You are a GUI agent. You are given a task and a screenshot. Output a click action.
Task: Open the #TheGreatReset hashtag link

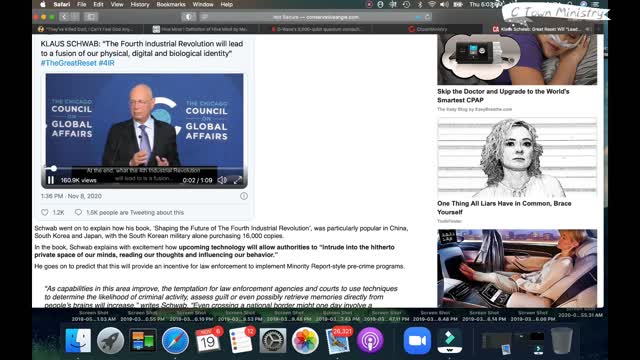click(x=69, y=63)
